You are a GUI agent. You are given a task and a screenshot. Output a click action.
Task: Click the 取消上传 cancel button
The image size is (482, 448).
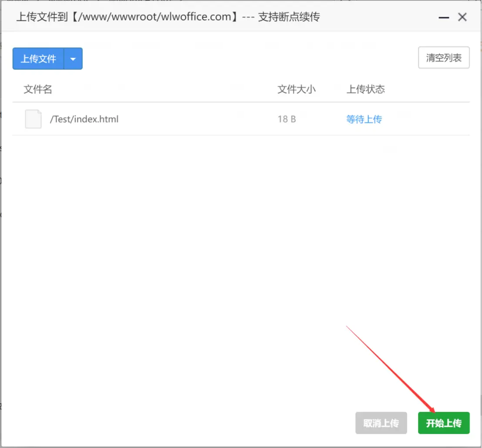[381, 422]
